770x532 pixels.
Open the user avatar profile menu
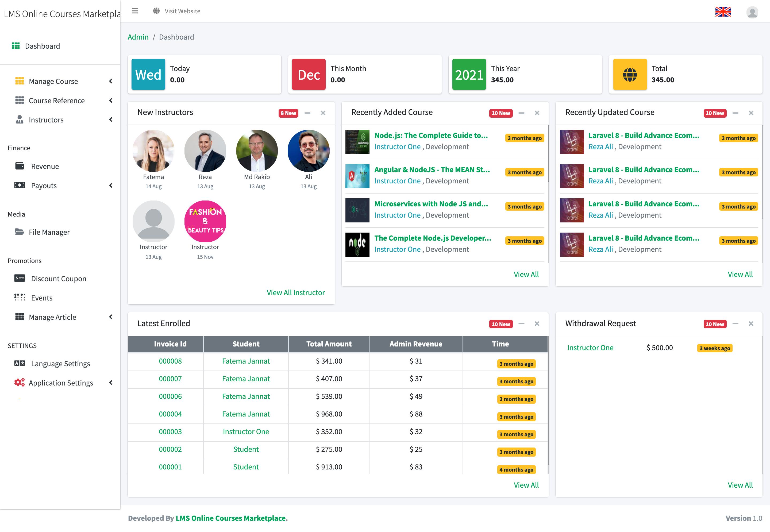752,12
